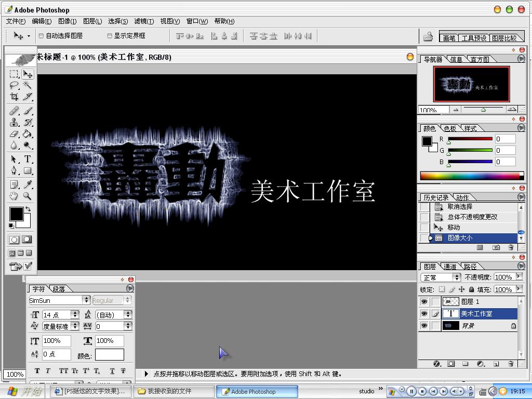Add a layer style effect
Screen dimensions: 532x399
tap(437, 364)
